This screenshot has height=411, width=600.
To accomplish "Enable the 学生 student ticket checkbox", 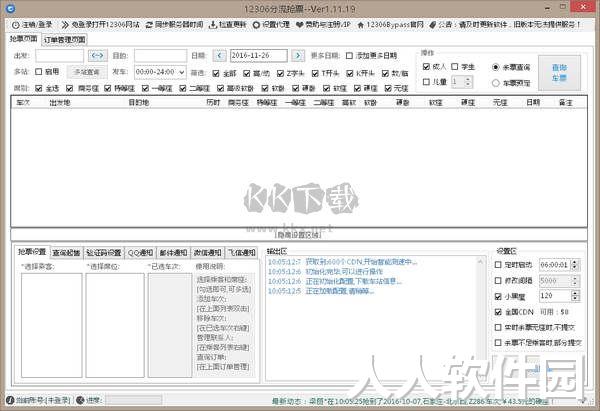I will click(455, 67).
